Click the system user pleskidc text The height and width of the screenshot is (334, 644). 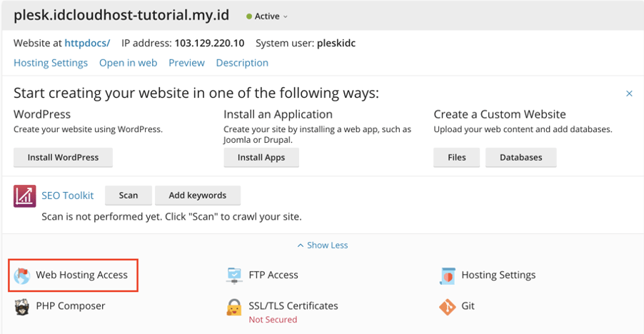[336, 43]
